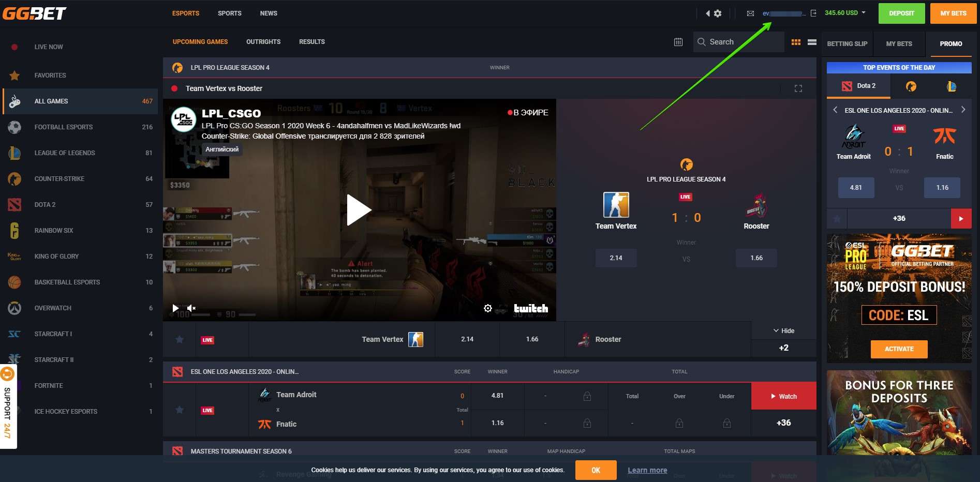Open the My Bets panel tab

click(899, 44)
